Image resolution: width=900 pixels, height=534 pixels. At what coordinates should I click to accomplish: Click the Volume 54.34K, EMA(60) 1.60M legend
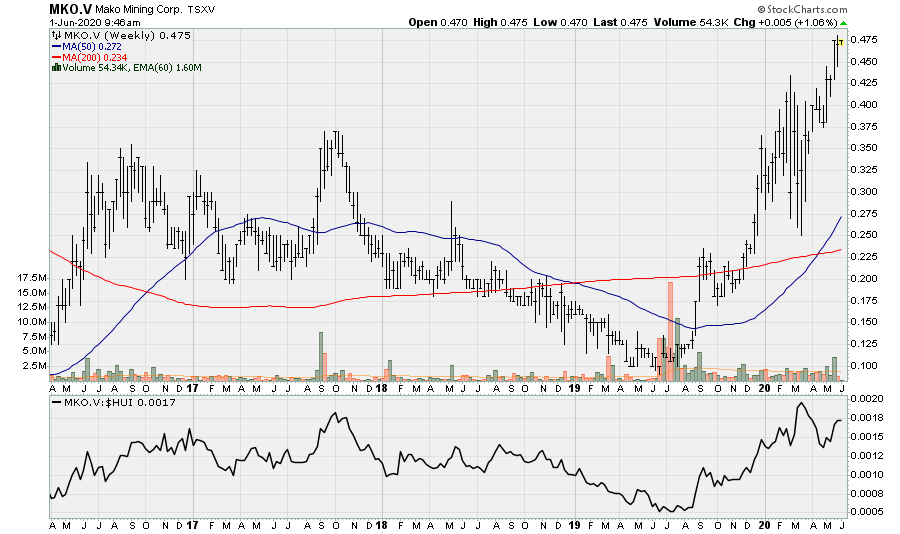[x=131, y=68]
